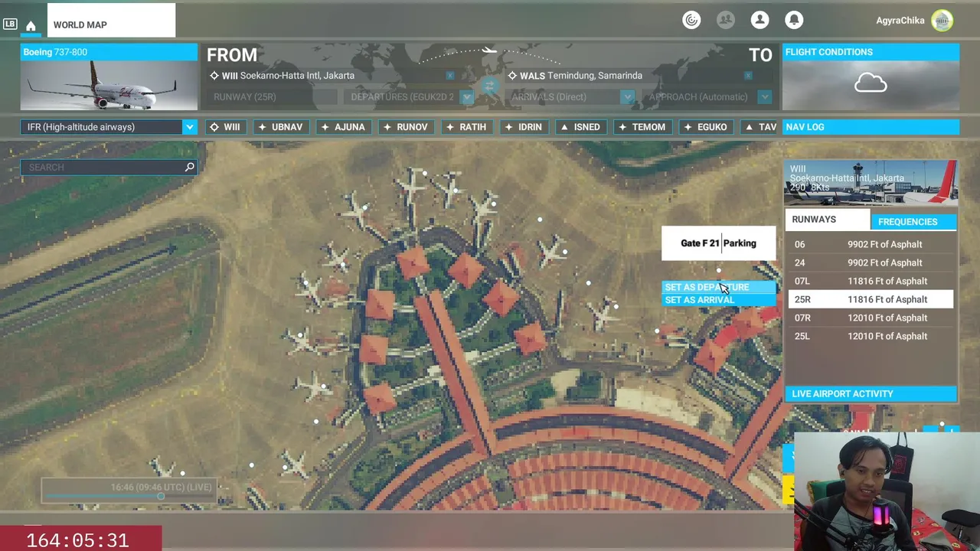Click the Boeing 737-800 aircraft thumbnail
Image resolution: width=980 pixels, height=551 pixels.
point(109,85)
